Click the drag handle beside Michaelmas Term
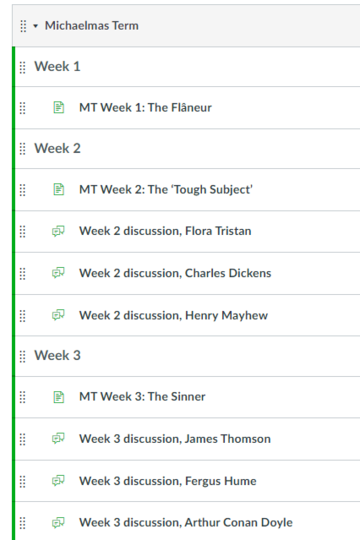 tap(23, 26)
